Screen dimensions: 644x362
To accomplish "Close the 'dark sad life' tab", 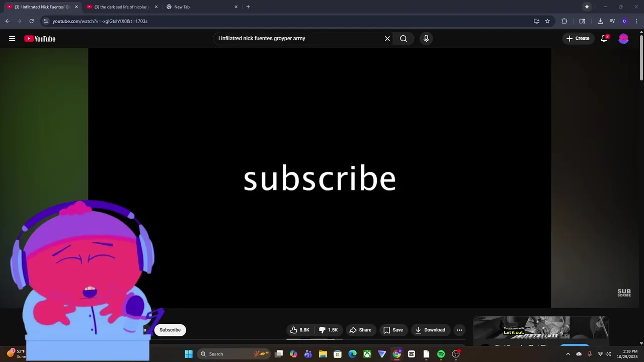I will (156, 7).
